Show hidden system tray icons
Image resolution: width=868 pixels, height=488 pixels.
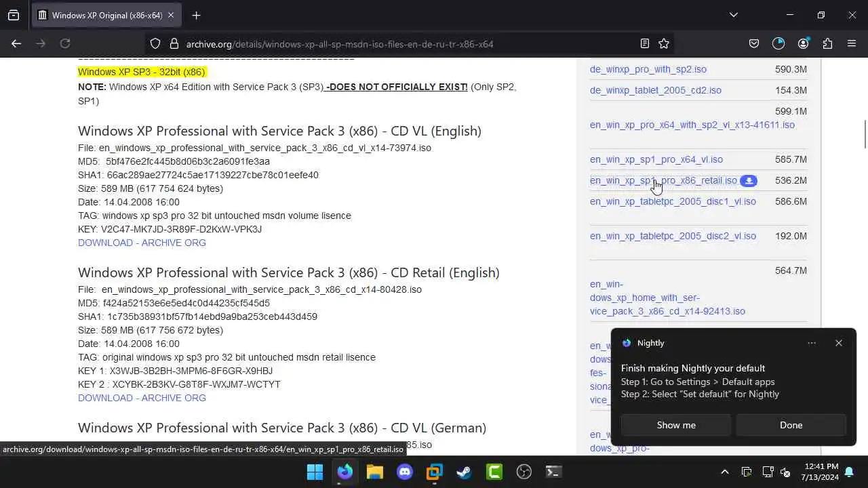tap(724, 472)
